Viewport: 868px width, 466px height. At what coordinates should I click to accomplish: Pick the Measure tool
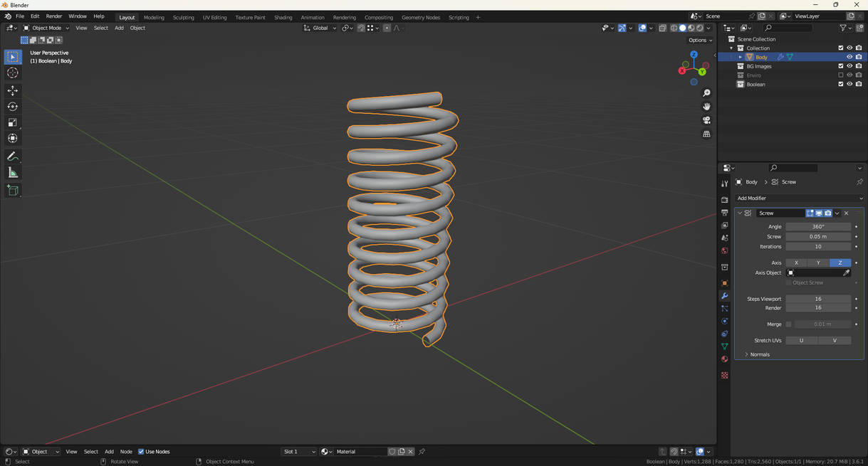point(13,173)
